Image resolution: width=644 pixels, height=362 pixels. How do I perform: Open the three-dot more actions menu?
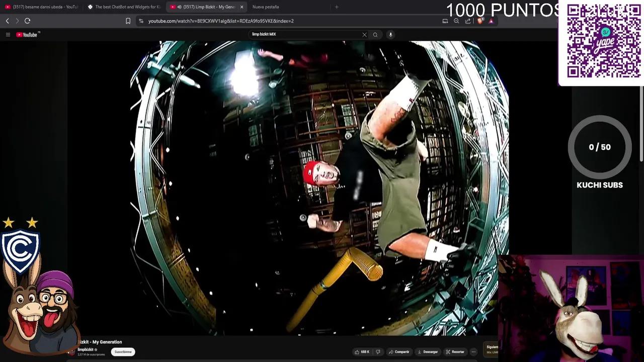point(473,352)
